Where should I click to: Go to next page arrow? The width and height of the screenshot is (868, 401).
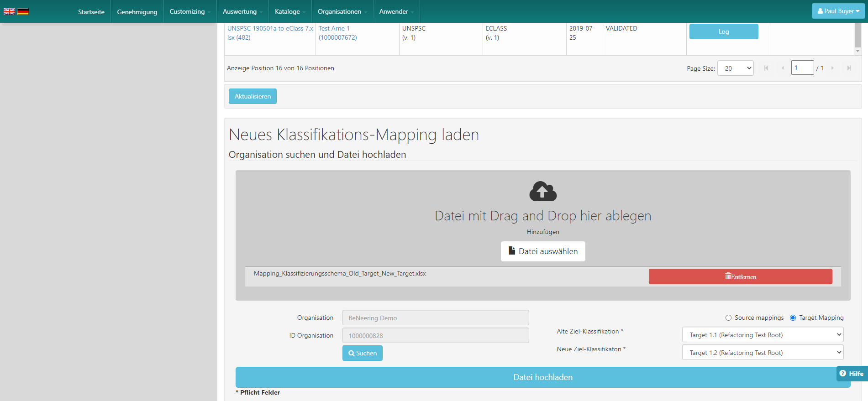832,68
